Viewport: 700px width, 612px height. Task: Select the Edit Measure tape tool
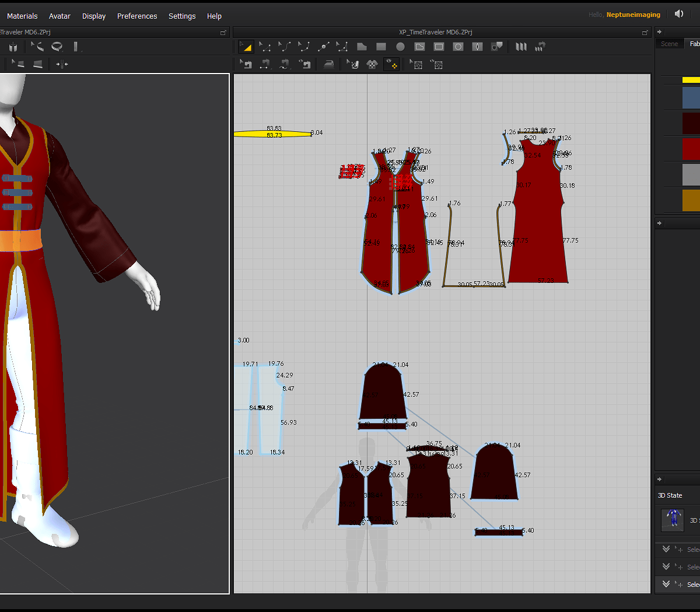37,47
